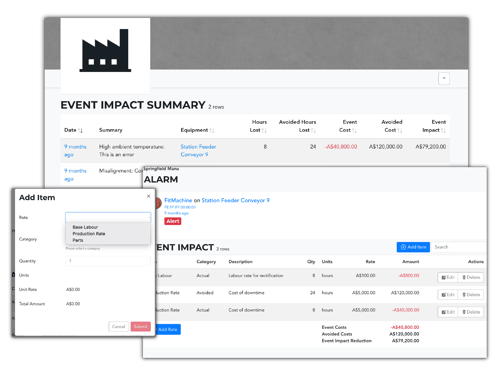The height and width of the screenshot is (375, 500).
Task: Choose Production Rate from the rate list
Action: tap(89, 234)
